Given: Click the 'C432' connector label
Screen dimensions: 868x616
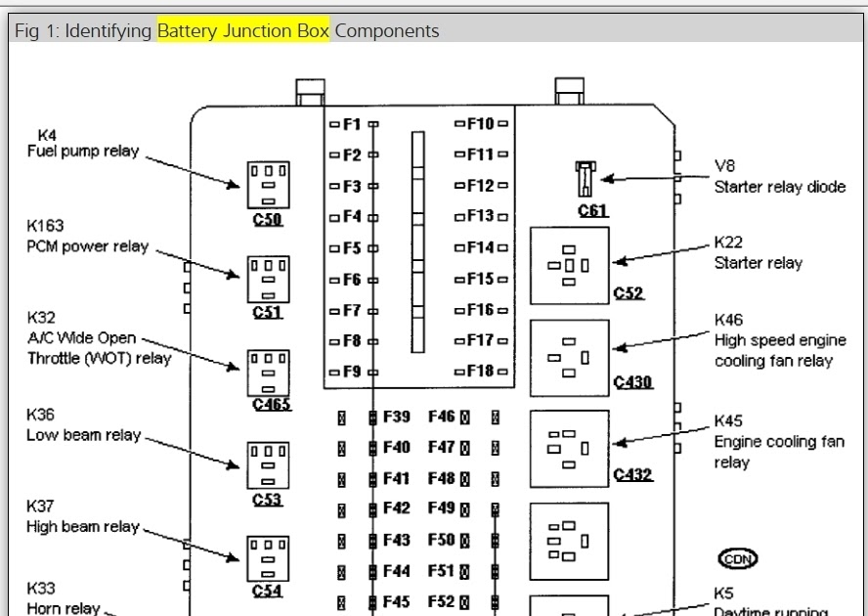Looking at the screenshot, I should pyautogui.click(x=633, y=475).
